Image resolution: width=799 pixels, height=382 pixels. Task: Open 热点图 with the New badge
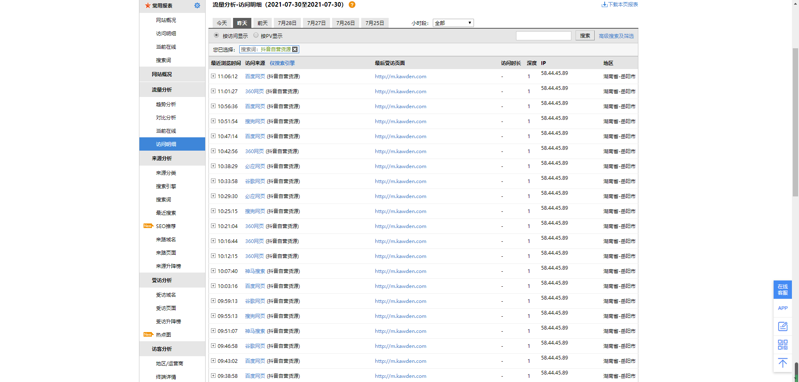point(163,335)
